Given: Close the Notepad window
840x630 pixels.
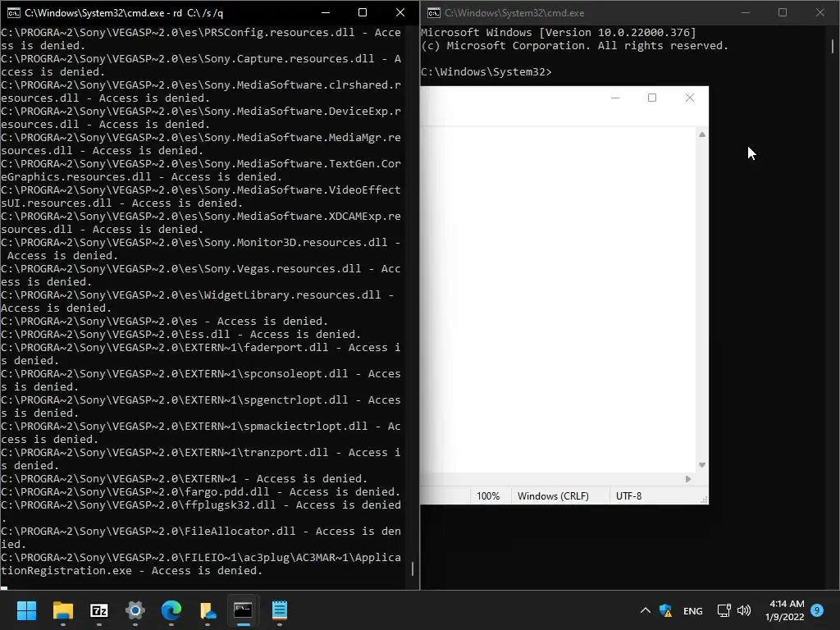Looking at the screenshot, I should click(690, 98).
